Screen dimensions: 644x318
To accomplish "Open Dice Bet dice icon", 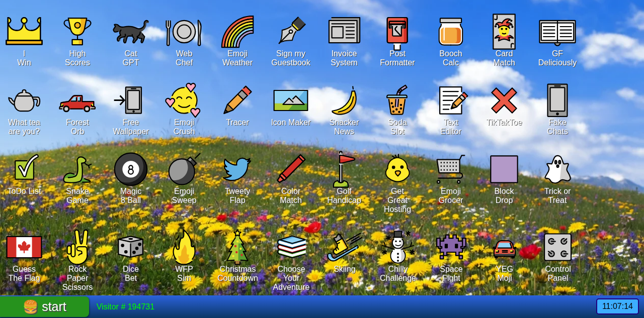I will pyautogui.click(x=131, y=247).
